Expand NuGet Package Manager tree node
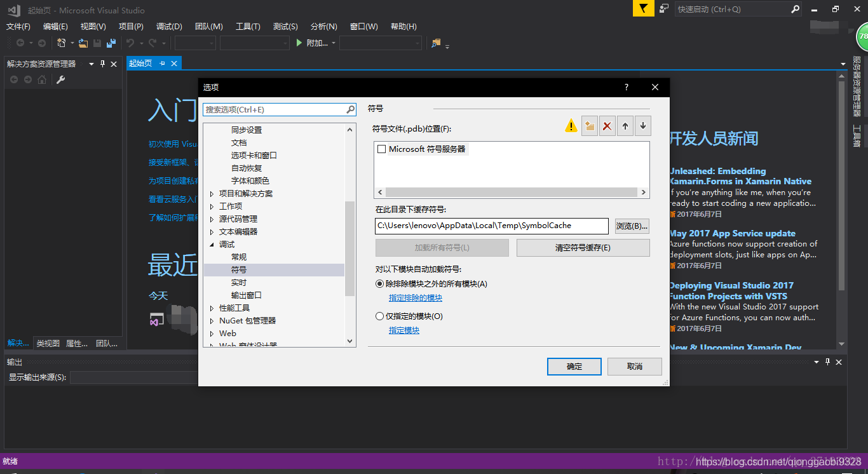The height and width of the screenshot is (474, 868). pyautogui.click(x=212, y=321)
